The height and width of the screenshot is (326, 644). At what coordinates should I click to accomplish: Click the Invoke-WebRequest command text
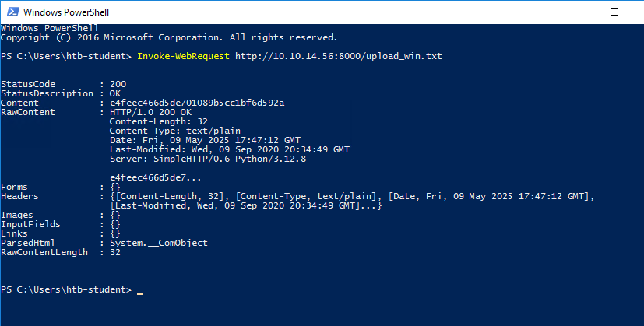tap(183, 56)
